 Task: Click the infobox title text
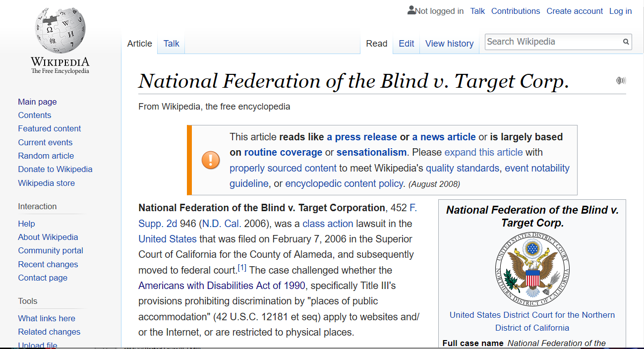pyautogui.click(x=532, y=216)
